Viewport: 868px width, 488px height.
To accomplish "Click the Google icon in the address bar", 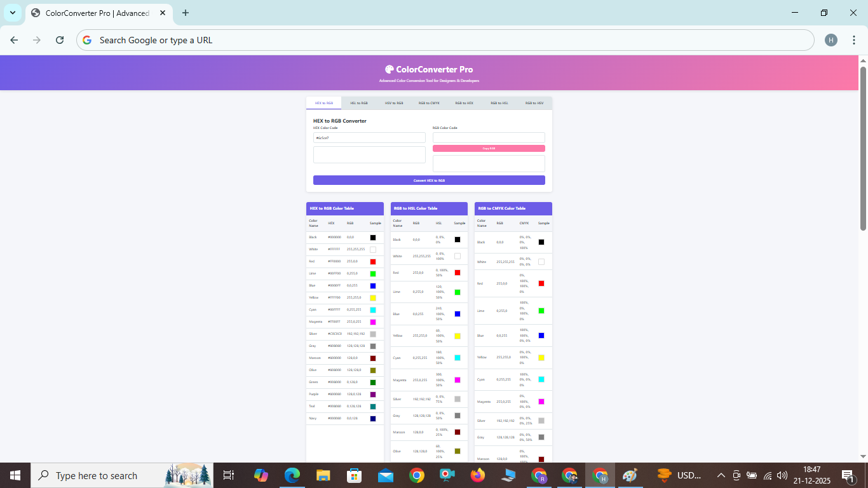I will click(x=86, y=39).
